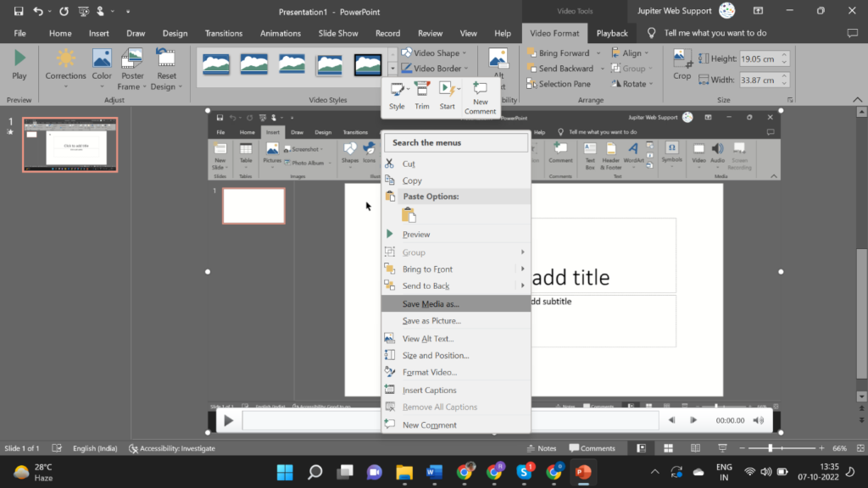Open File Explorer from taskbar
Image resolution: width=868 pixels, height=488 pixels.
pyautogui.click(x=404, y=472)
